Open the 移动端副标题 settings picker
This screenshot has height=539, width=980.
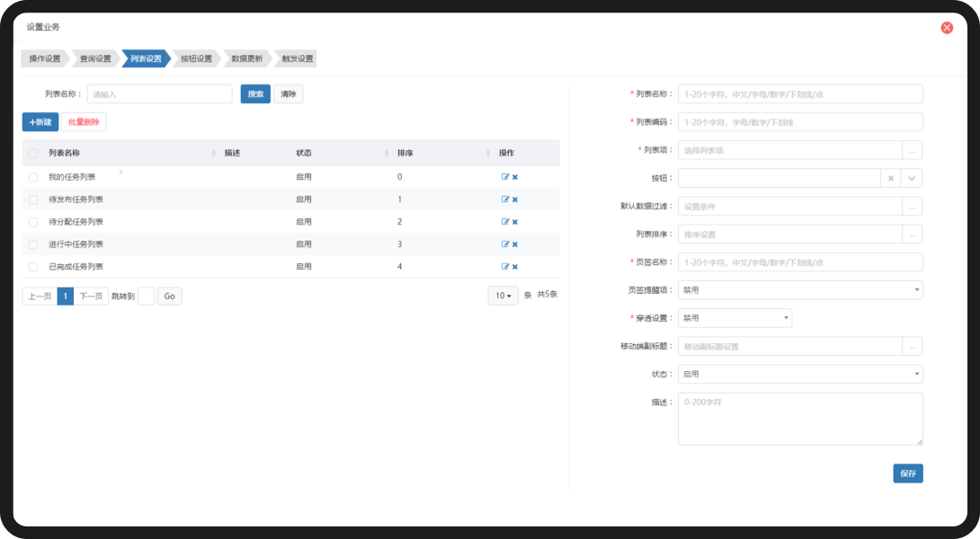click(913, 346)
